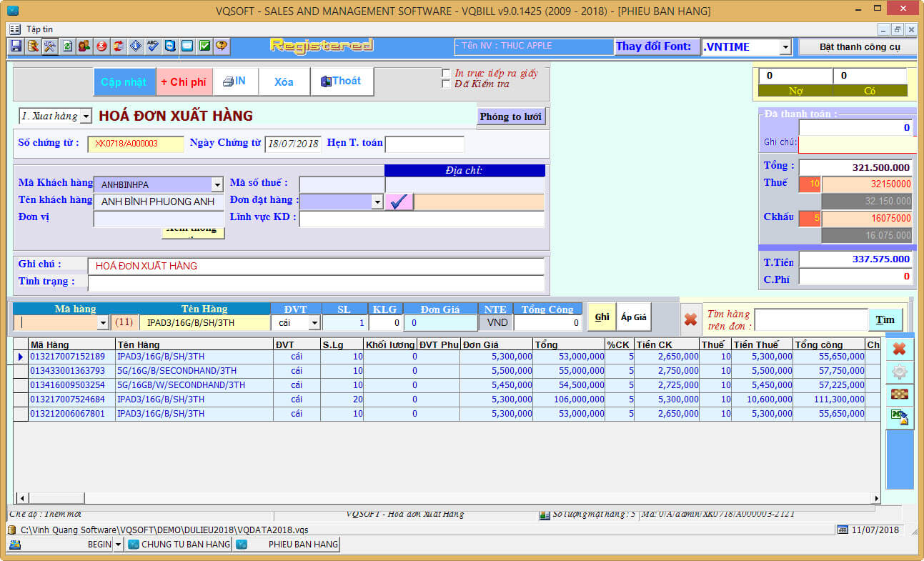Tick the 'Đã Kiểm tra' checkbox

coord(447,84)
